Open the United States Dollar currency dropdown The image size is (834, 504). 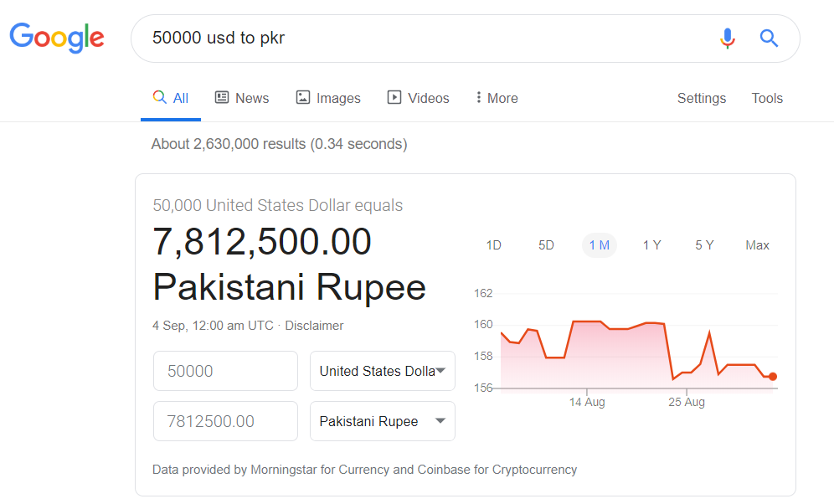(x=383, y=371)
